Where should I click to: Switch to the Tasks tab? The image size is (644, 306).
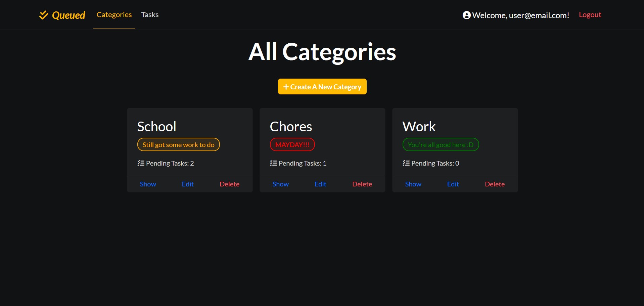pos(150,14)
